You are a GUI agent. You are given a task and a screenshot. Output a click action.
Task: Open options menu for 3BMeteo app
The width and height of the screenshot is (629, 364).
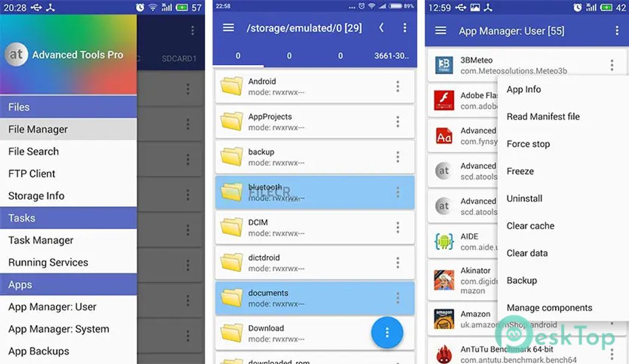(611, 66)
